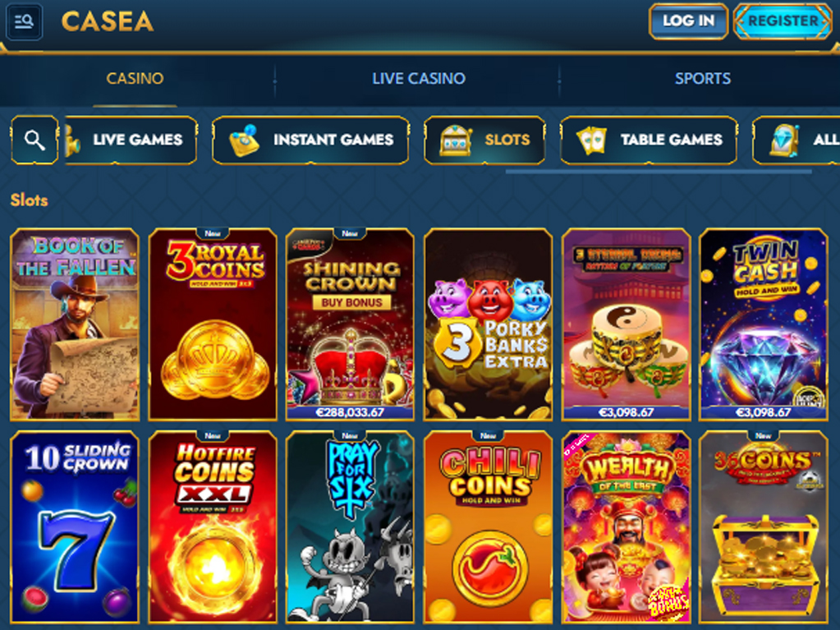This screenshot has width=840, height=630.
Task: Launch the 10 Sliding Crown slot
Action: point(75,527)
